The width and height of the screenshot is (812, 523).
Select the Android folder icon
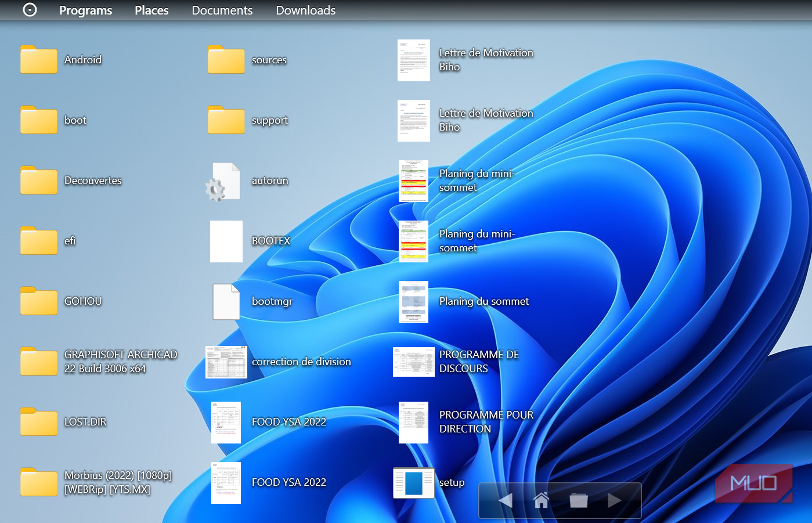(x=39, y=60)
